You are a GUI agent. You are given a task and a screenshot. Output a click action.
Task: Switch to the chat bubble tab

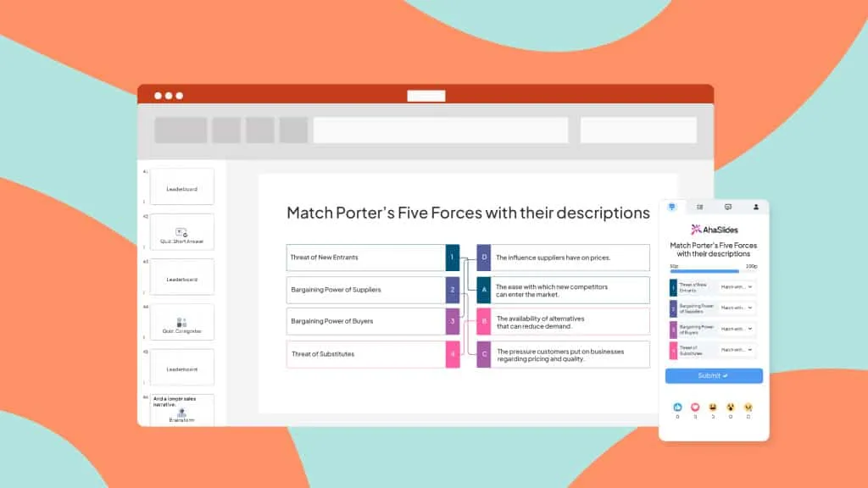click(727, 207)
